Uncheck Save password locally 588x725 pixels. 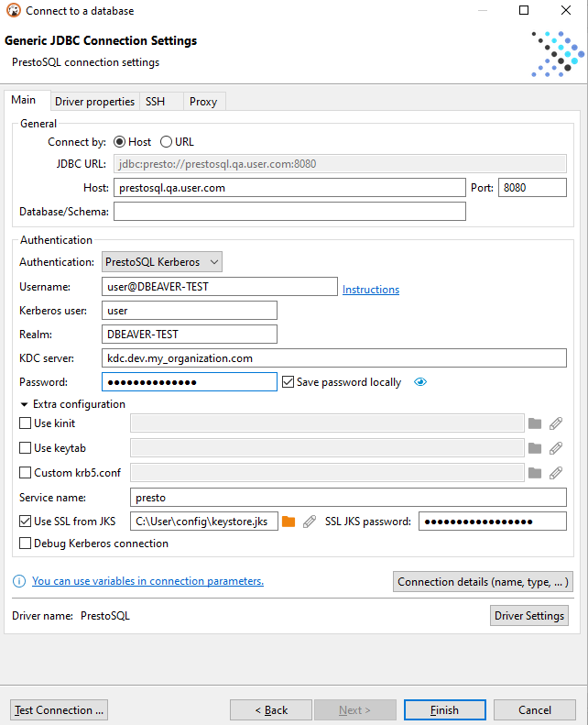coord(288,382)
